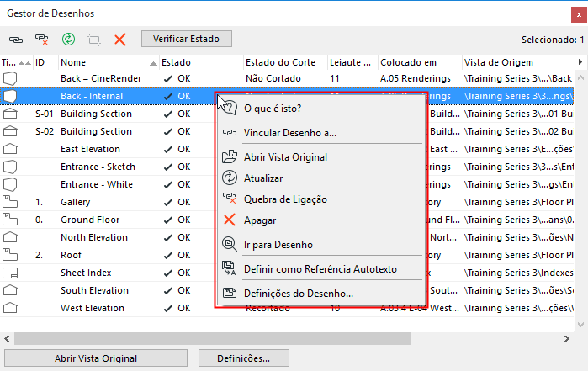Select the Ground Floor row name
The height and width of the screenshot is (371, 588).
point(90,220)
